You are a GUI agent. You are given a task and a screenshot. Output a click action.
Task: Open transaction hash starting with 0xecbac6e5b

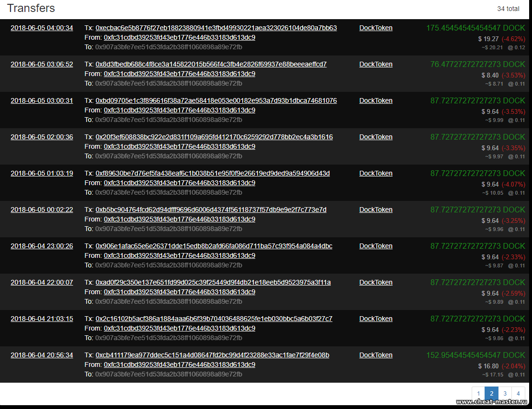[216, 28]
